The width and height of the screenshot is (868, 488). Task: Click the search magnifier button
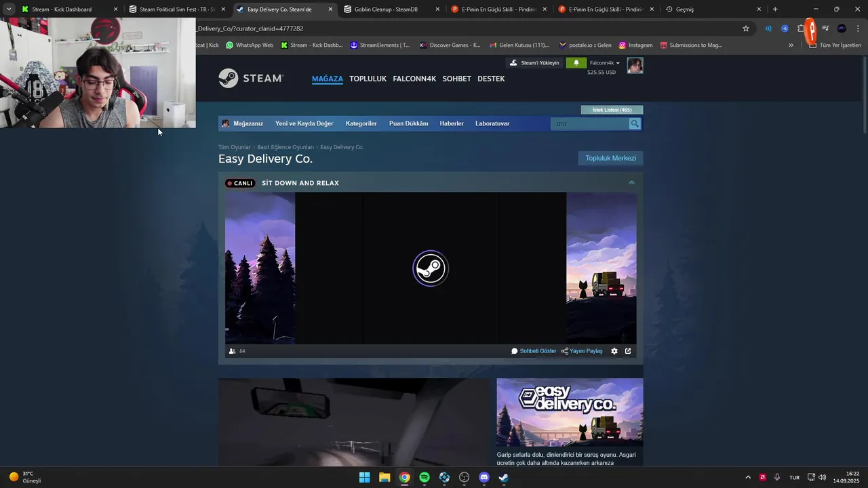click(x=635, y=123)
